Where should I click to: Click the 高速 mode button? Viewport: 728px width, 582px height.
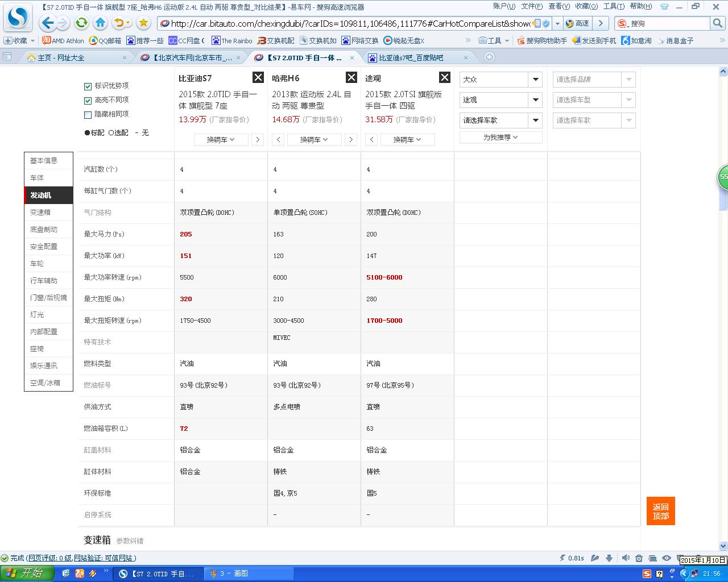pyautogui.click(x=577, y=23)
